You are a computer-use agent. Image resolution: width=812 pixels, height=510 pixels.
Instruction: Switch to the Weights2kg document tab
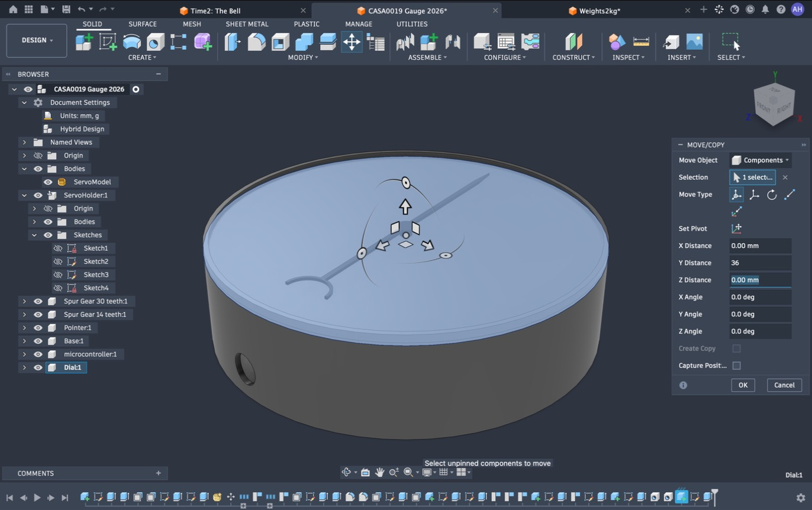(600, 11)
